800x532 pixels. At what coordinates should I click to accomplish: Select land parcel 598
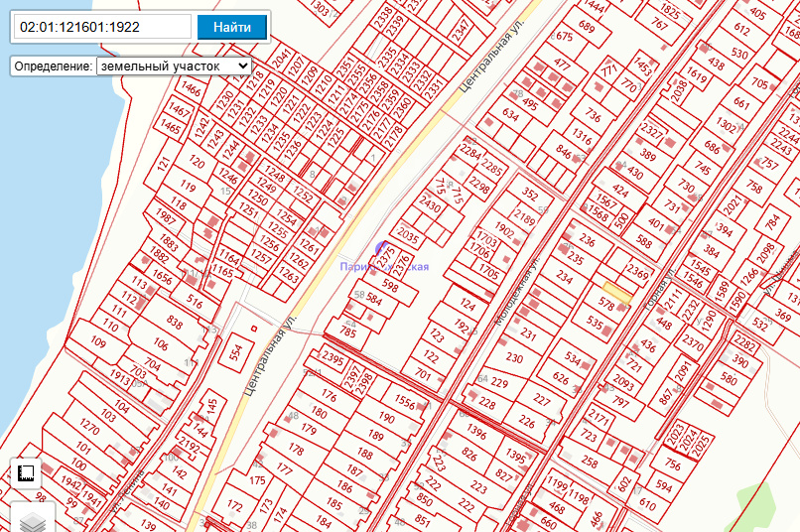390,286
